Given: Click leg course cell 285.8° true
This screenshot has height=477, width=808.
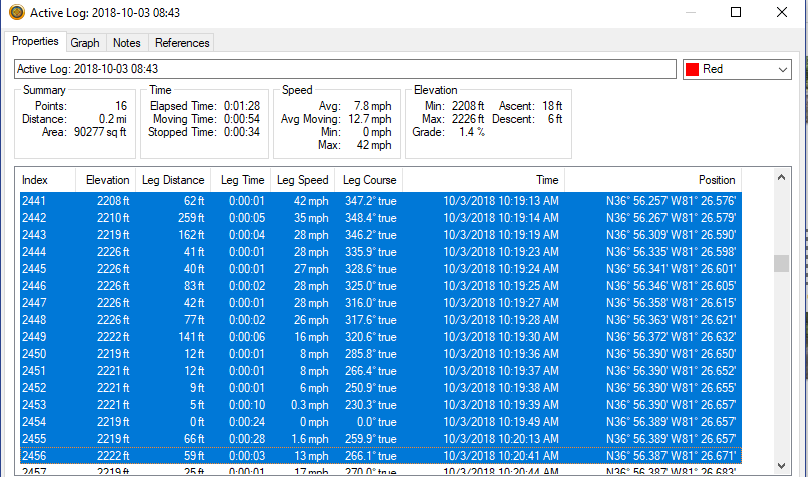Looking at the screenshot, I should (371, 354).
